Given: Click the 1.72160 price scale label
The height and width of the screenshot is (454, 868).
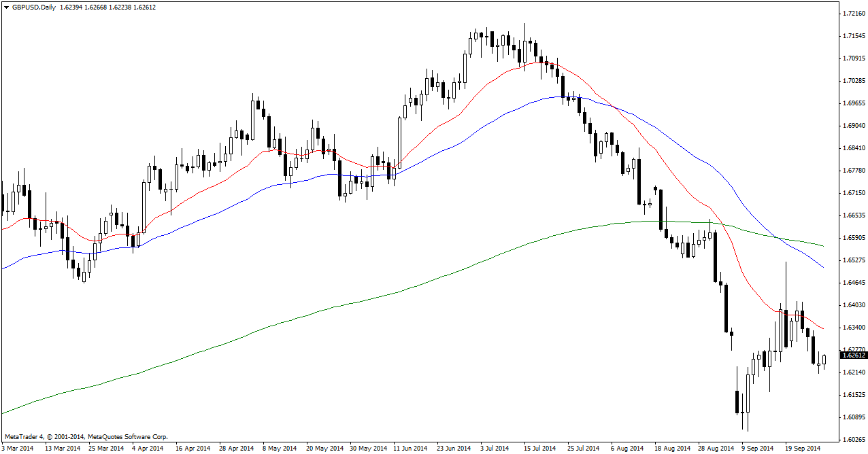Looking at the screenshot, I should (853, 14).
